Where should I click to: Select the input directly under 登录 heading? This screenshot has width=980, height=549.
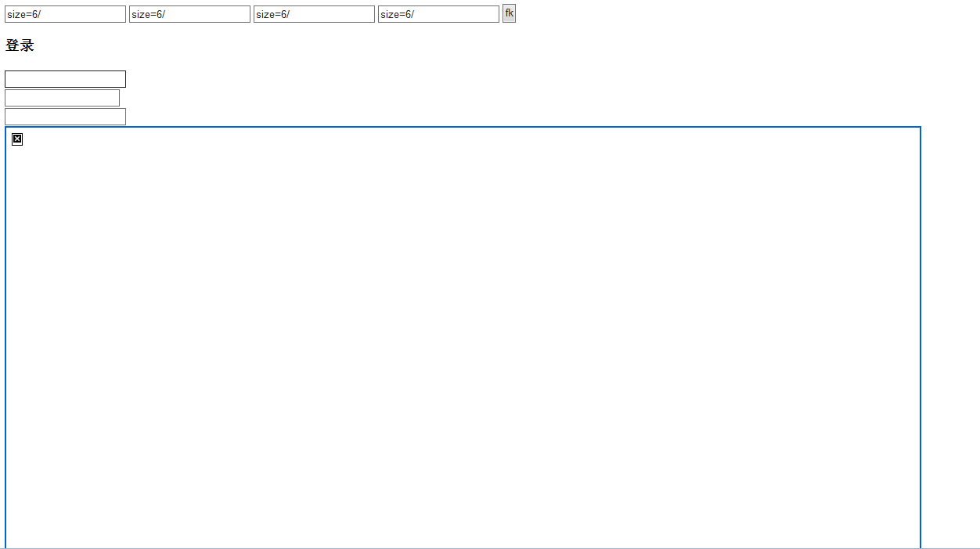[65, 79]
